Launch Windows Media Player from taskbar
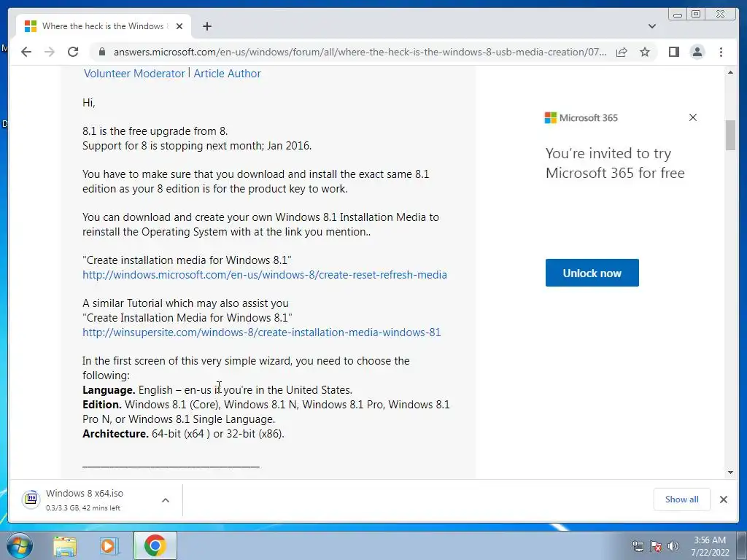 pos(109,545)
